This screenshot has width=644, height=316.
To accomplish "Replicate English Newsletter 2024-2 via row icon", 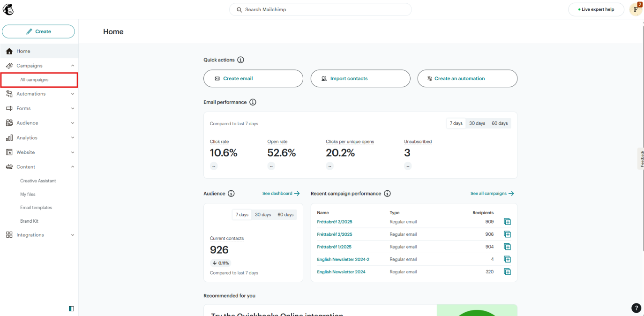I will (x=507, y=259).
